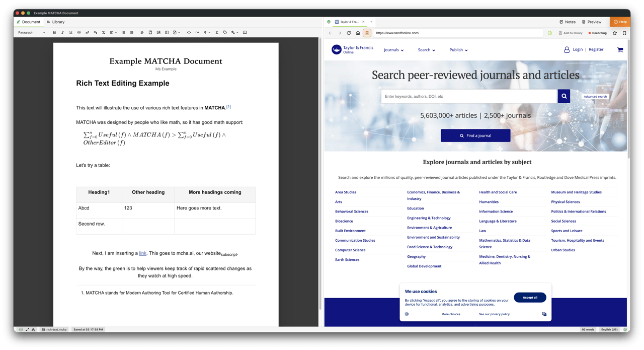644x350 pixels.
Task: Click the translate icon in cookie banner
Action: point(544,314)
